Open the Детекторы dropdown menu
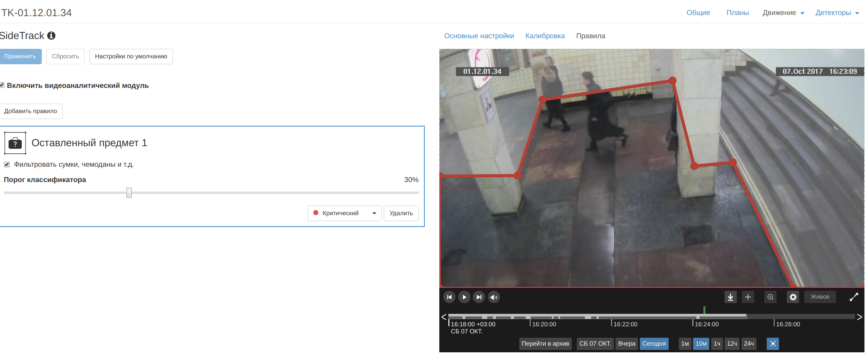This screenshot has width=868, height=359. [837, 13]
